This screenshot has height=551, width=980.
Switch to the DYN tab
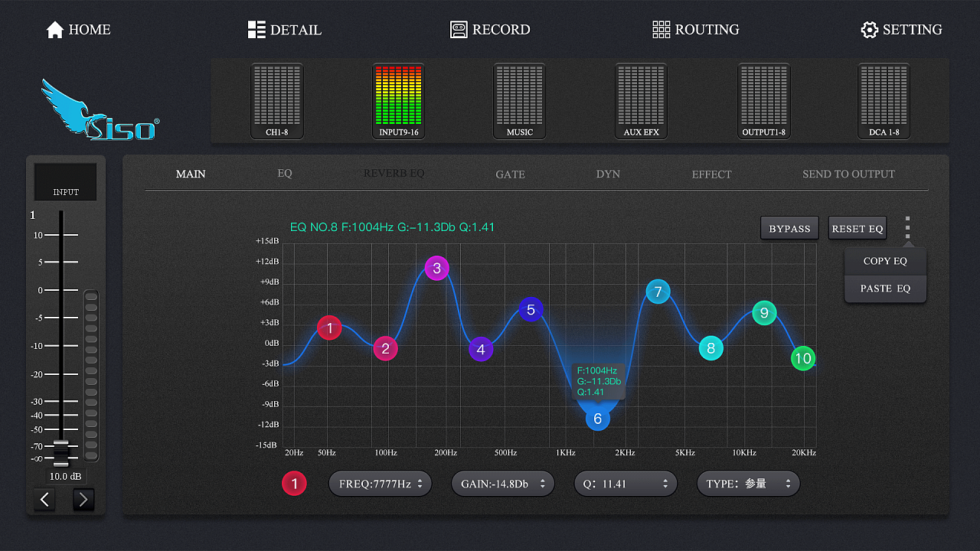click(x=608, y=174)
